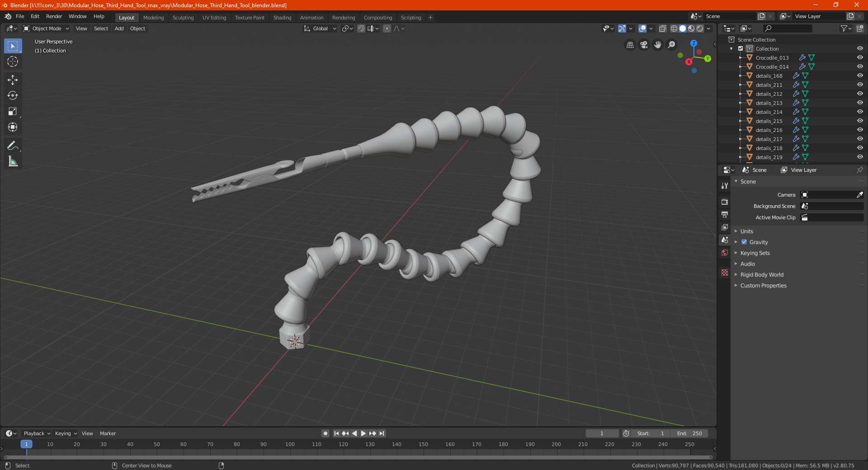Screen dimensions: 868x470
Task: Open the Render menu
Action: pyautogui.click(x=54, y=16)
